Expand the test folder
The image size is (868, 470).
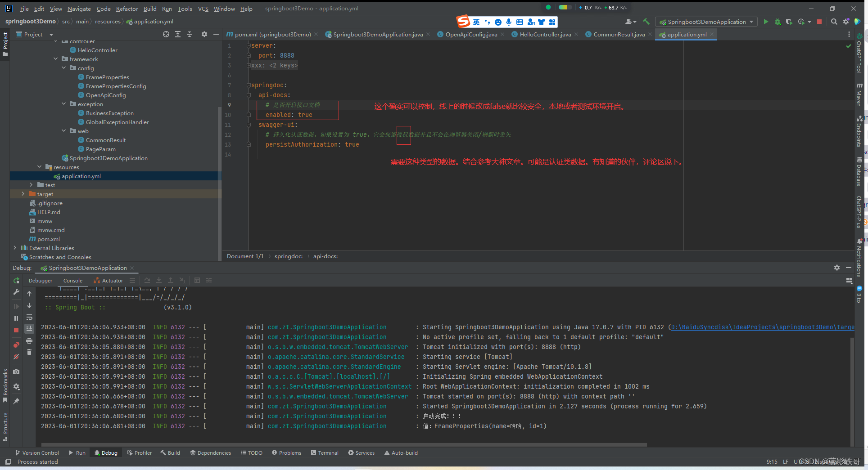(x=31, y=185)
